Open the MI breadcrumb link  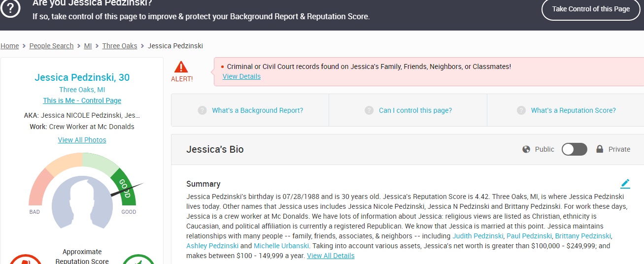point(88,46)
